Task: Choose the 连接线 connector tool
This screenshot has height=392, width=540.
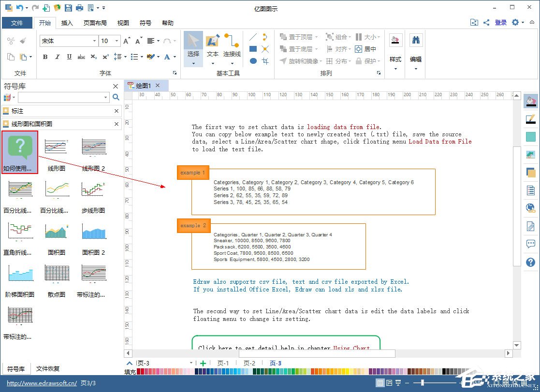Action: tap(232, 46)
